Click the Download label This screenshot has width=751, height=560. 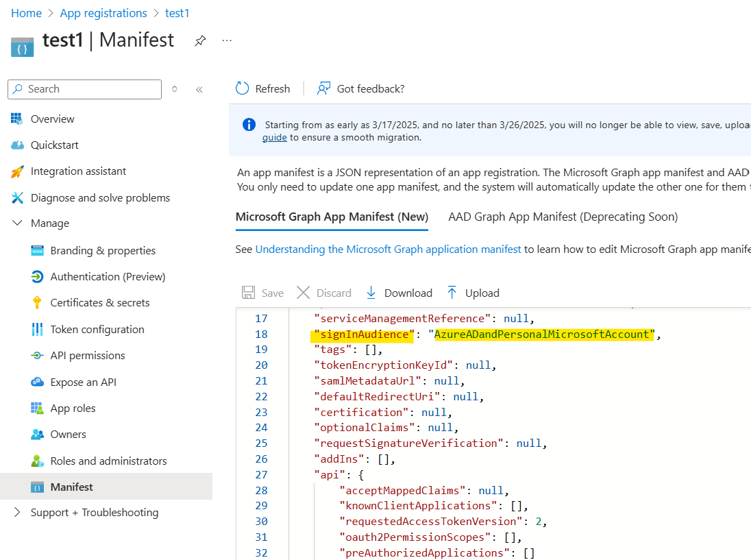point(408,293)
